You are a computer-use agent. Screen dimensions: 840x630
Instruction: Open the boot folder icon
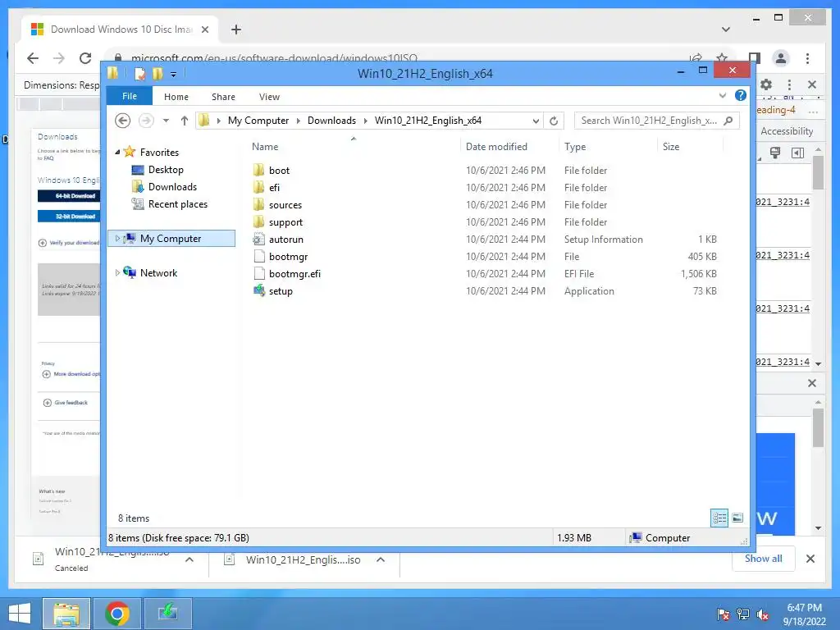(x=258, y=171)
